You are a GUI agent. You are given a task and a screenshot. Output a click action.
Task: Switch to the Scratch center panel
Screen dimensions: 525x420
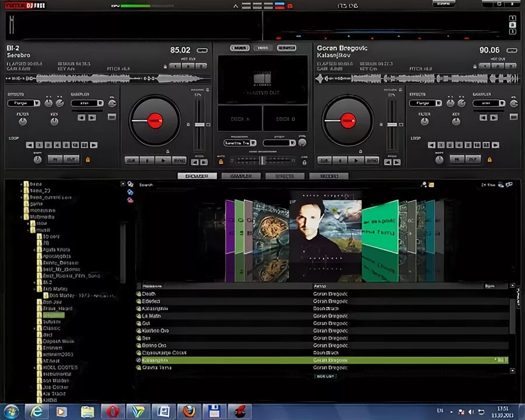click(x=286, y=48)
